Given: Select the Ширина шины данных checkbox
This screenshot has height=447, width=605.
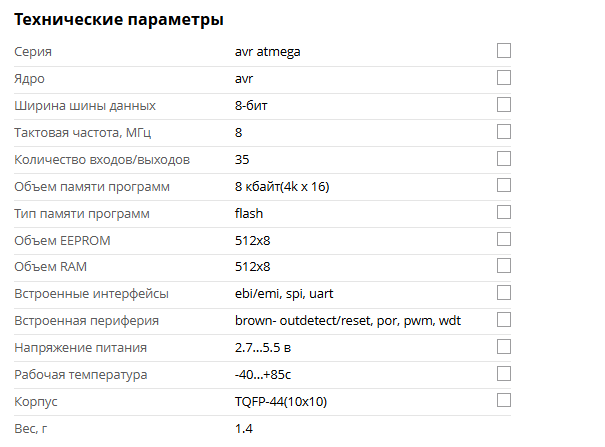Looking at the screenshot, I should [x=504, y=104].
